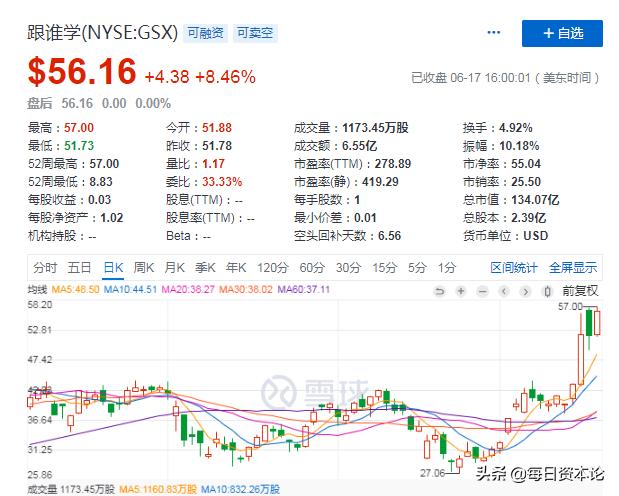Click the 27.06 low marker on the chart

click(432, 472)
